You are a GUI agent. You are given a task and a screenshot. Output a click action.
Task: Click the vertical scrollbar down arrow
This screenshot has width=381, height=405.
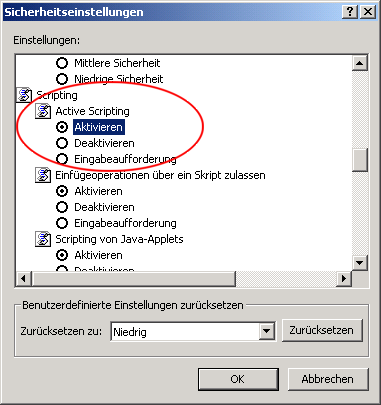[360, 263]
